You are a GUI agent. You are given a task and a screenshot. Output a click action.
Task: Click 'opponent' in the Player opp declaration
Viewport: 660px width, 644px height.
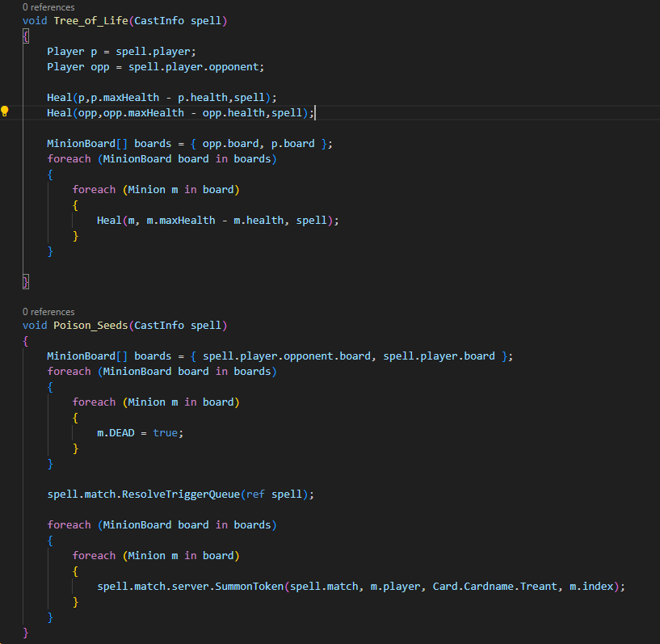point(233,67)
